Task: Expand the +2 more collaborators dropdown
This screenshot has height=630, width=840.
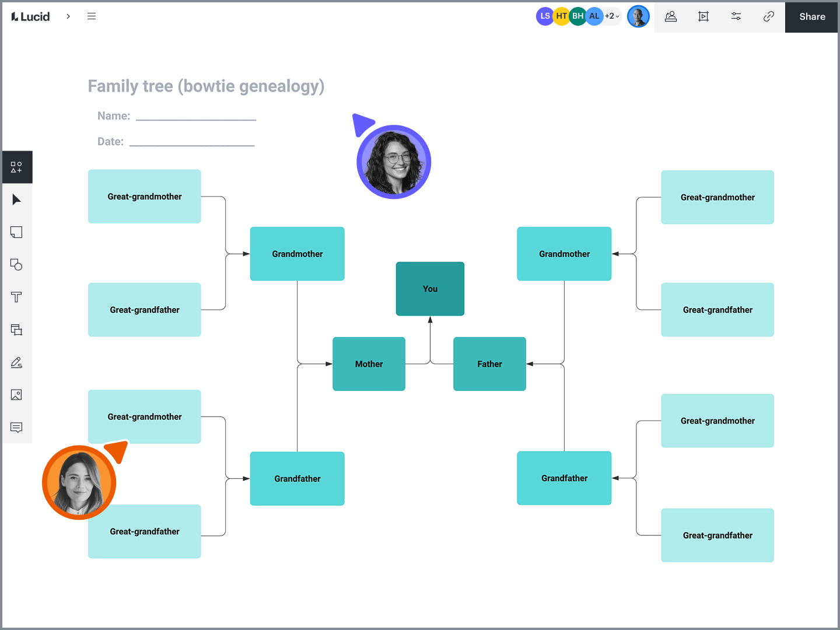Action: click(x=612, y=16)
